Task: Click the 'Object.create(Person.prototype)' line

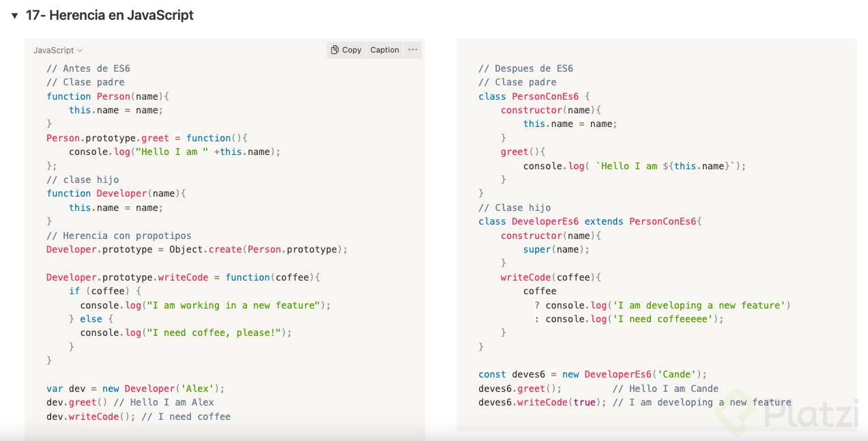Action: click(197, 249)
